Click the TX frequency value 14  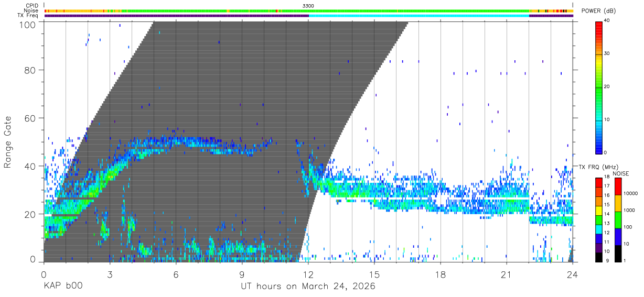(607, 215)
